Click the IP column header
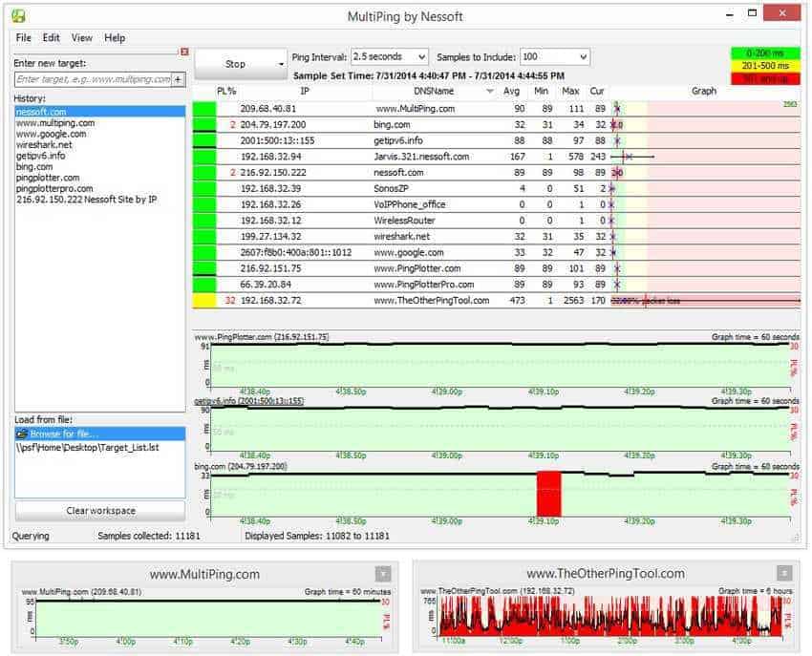 pos(305,91)
